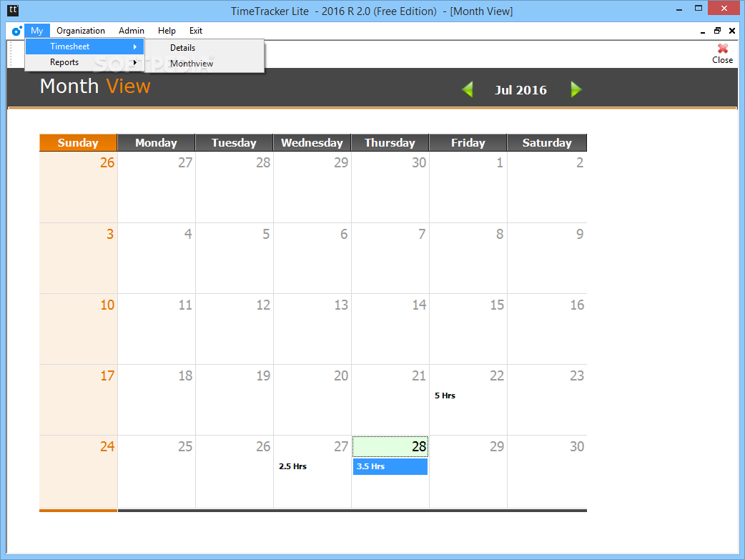Select Friday July 1 cell
Image resolution: width=745 pixels, height=560 pixels.
[x=468, y=187]
